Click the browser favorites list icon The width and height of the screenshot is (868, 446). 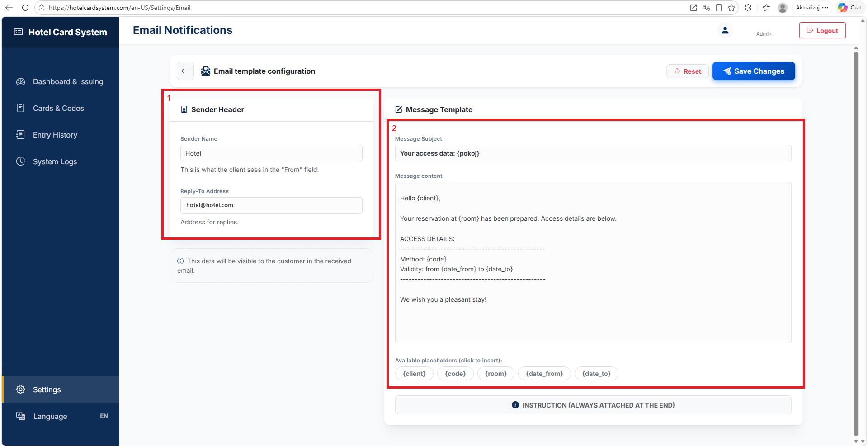766,8
